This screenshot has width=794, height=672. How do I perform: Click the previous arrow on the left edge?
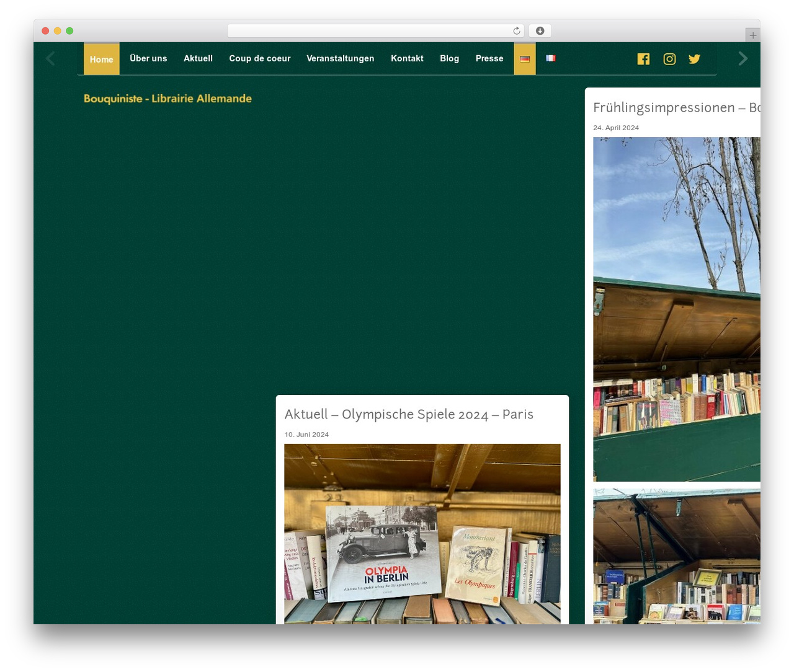(x=51, y=58)
